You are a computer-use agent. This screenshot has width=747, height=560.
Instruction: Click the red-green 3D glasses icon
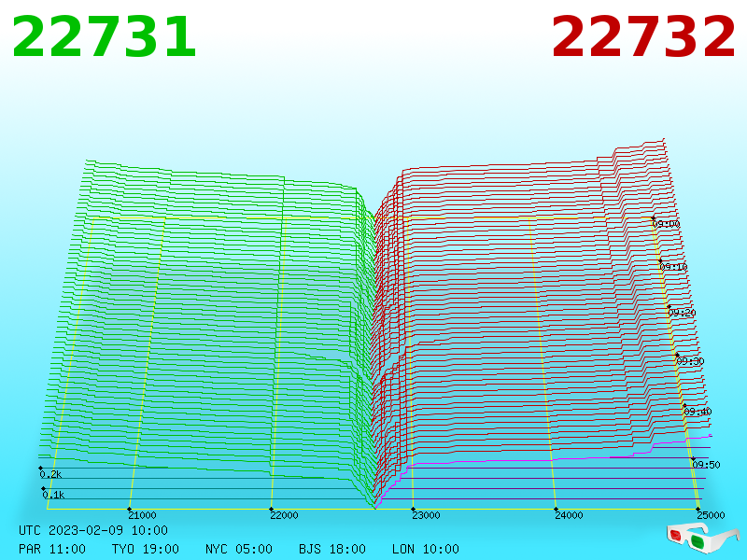pyautogui.click(x=703, y=538)
